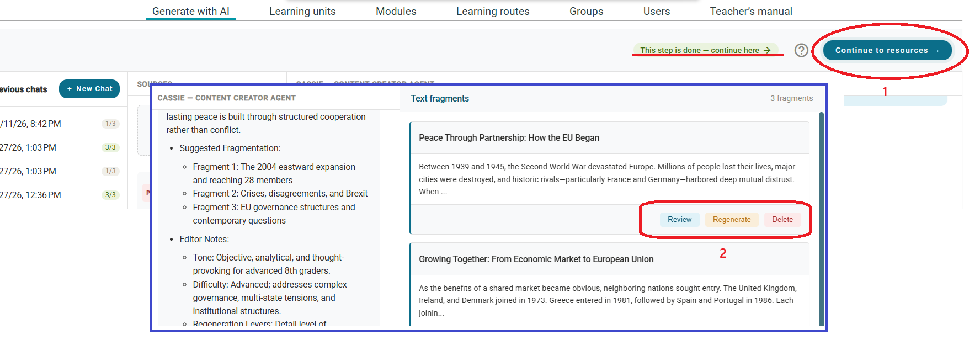Open the previous chat from 12:36 PM
Screen dimensions: 980x345
[60, 195]
